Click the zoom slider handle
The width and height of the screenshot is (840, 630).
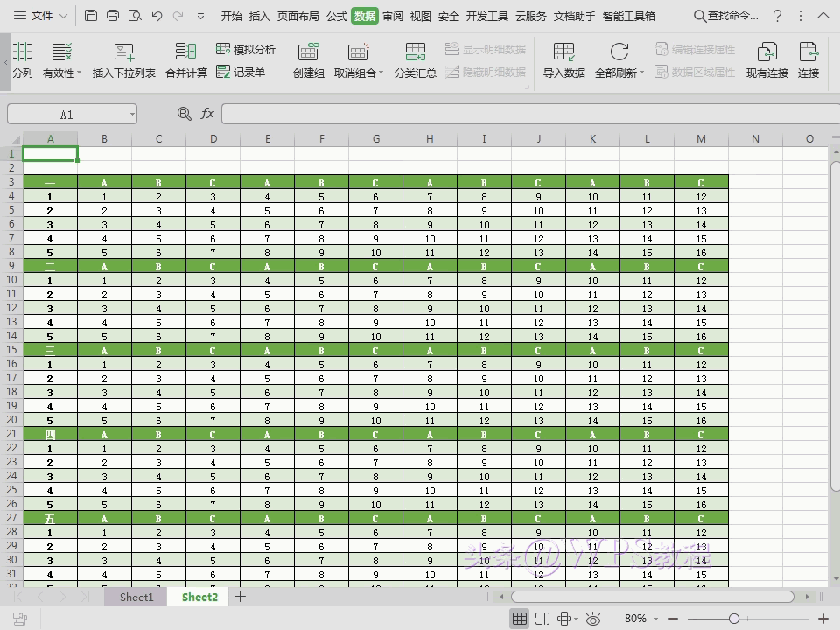[734, 619]
